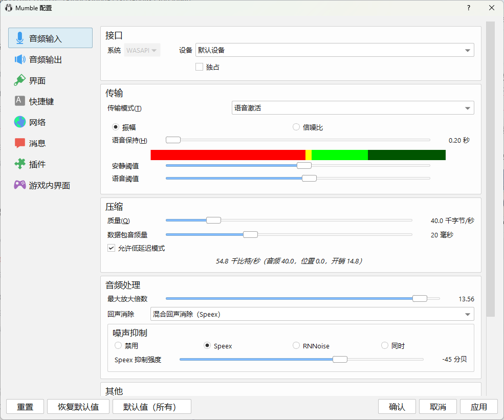Open the paintbrush icon 界面 page
This screenshot has width=504, height=420.
tap(20, 80)
